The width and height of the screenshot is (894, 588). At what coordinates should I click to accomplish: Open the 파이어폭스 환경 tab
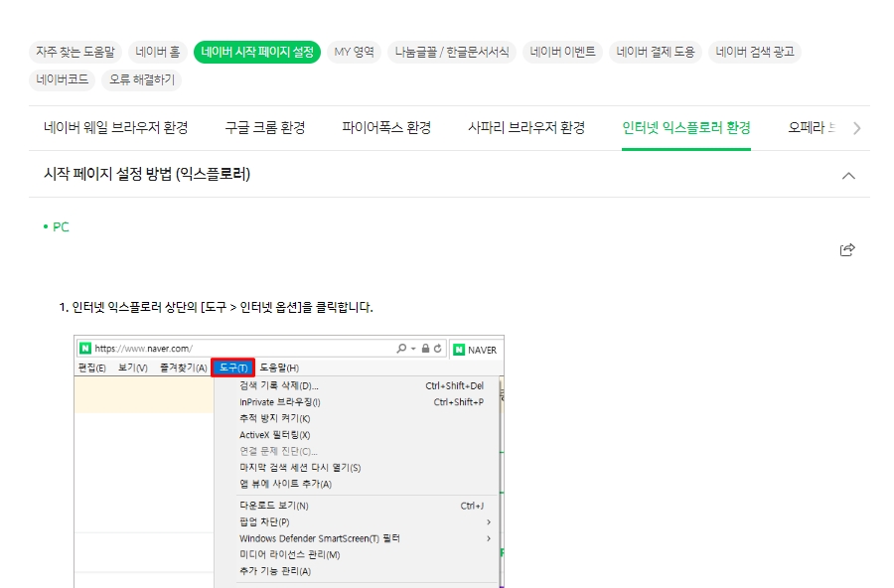[386, 128]
